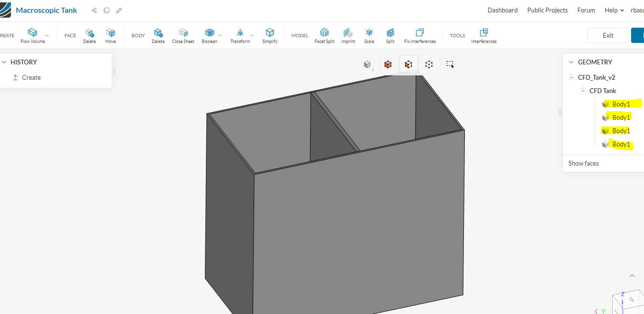Go to Public Projects
Viewport: 644px width, 314px height.
pyautogui.click(x=547, y=10)
